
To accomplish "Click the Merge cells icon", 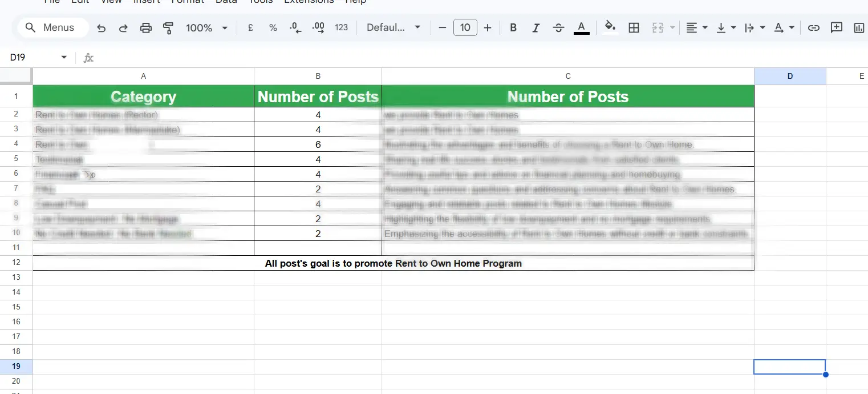I will tap(658, 27).
